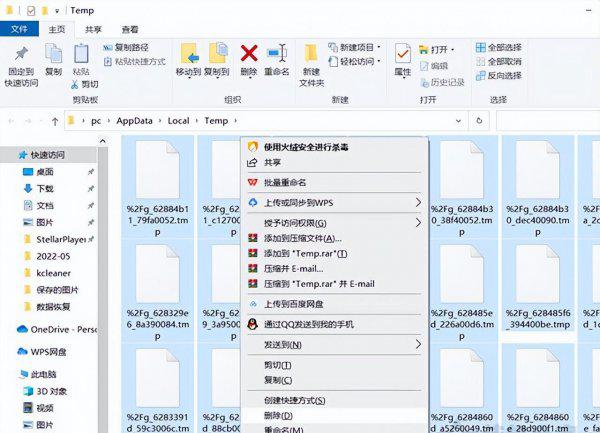This screenshot has width=600, height=433.
Task: Click the 固定到快速访问 pin icon
Action: pos(21,53)
